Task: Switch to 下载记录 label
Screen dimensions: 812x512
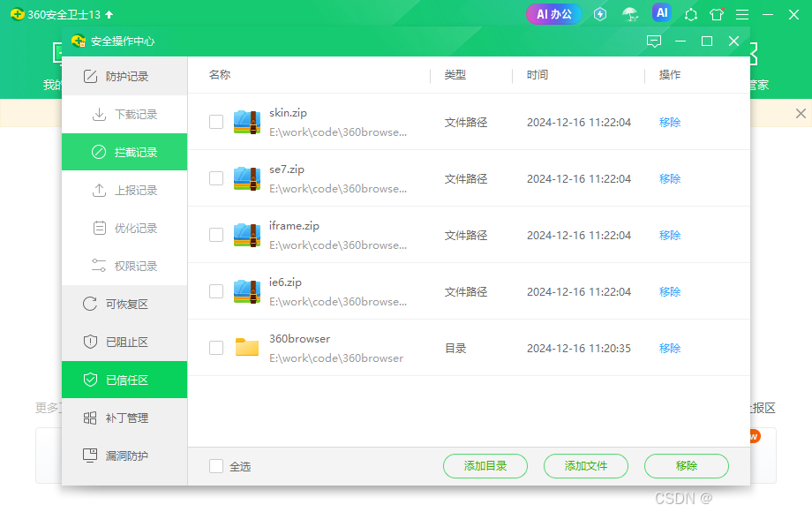Action: tap(136, 115)
